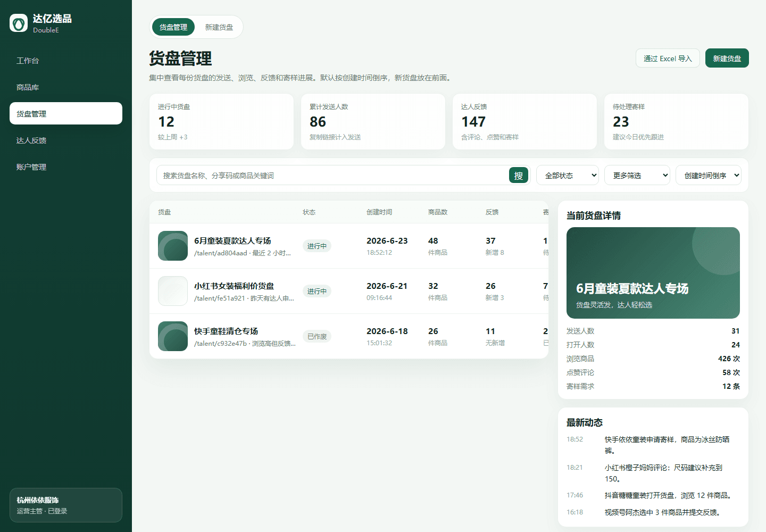This screenshot has width=766, height=532.
Task: Click 通过 Excel 导入 button
Action: coord(668,58)
